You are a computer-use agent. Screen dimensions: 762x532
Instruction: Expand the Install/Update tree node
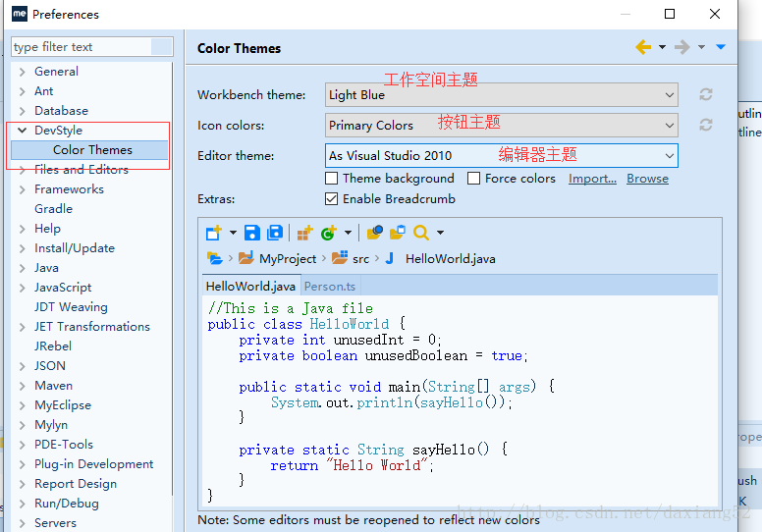pos(23,248)
